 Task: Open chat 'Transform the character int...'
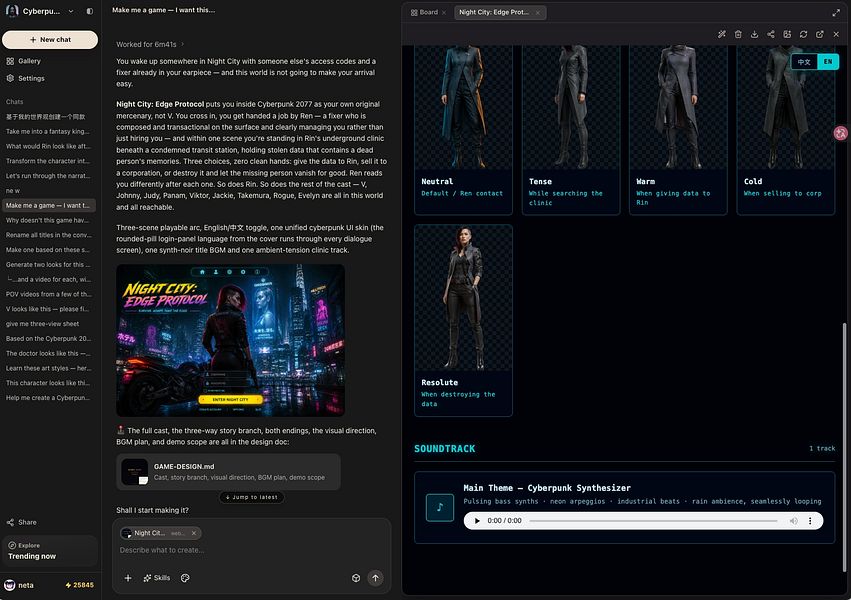49,161
